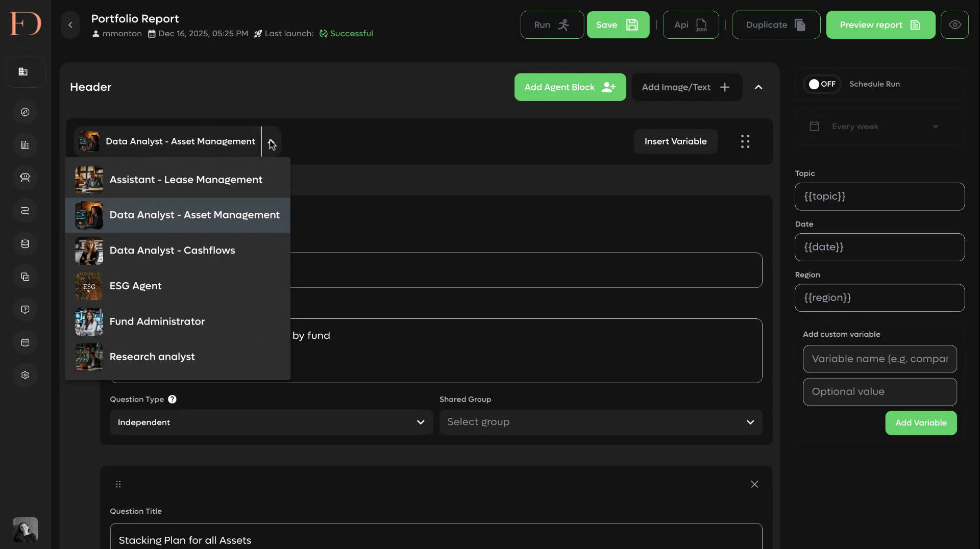
Task: Select ESG Agent option
Action: coord(178,286)
